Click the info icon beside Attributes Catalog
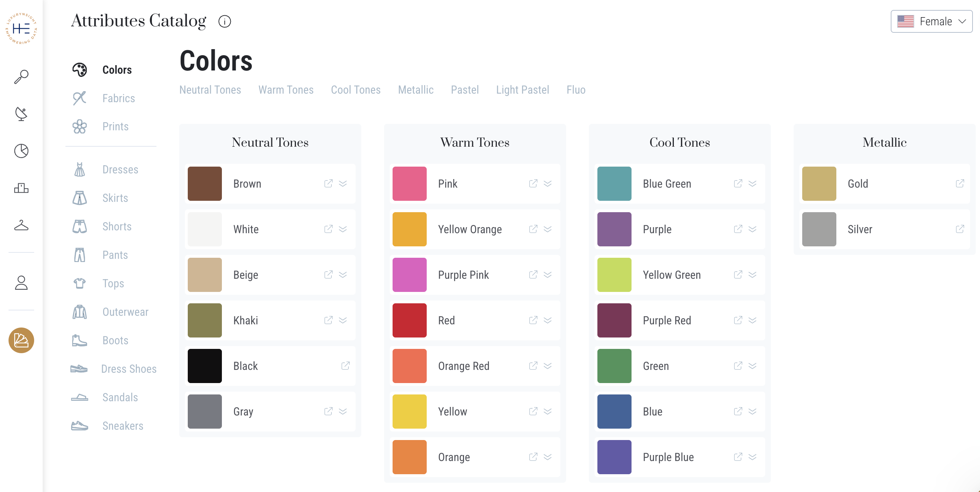The height and width of the screenshot is (492, 980). pos(224,21)
